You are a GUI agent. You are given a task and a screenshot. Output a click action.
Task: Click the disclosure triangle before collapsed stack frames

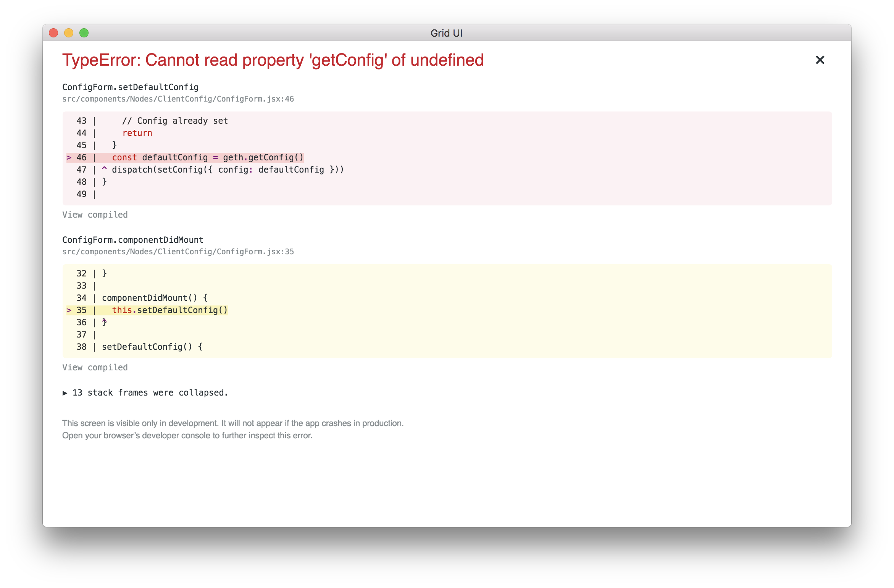click(65, 393)
